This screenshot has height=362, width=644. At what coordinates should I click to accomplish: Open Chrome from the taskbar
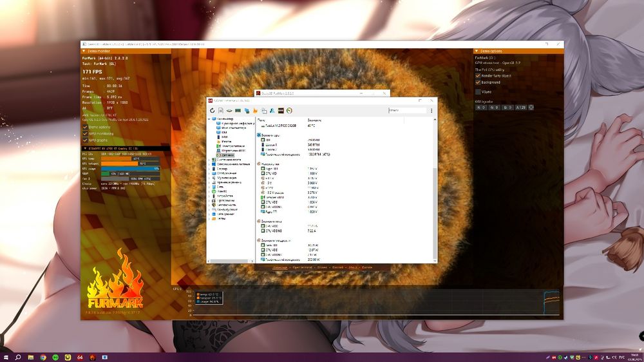click(43, 357)
